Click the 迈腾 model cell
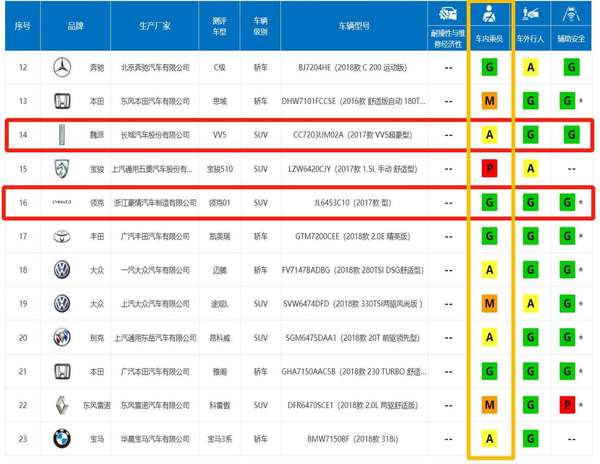600x464 pixels. click(x=220, y=270)
